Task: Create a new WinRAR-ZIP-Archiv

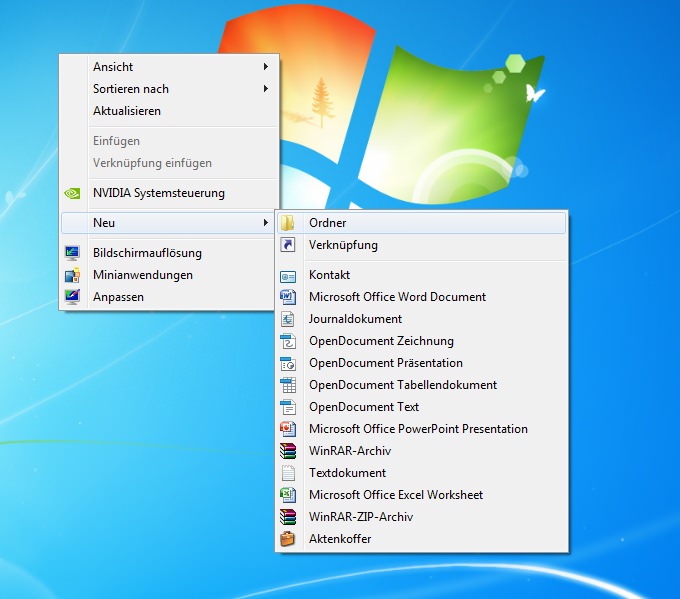Action: pos(422,517)
